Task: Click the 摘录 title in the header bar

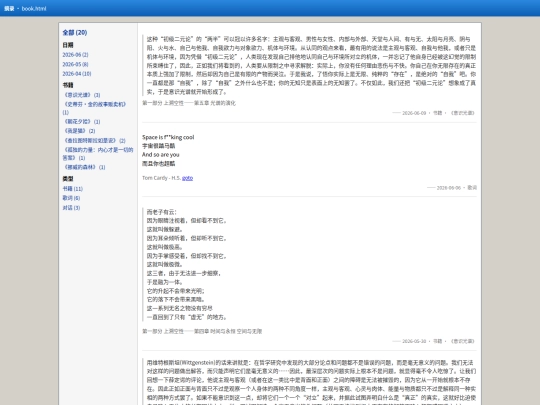Action: coord(9,9)
